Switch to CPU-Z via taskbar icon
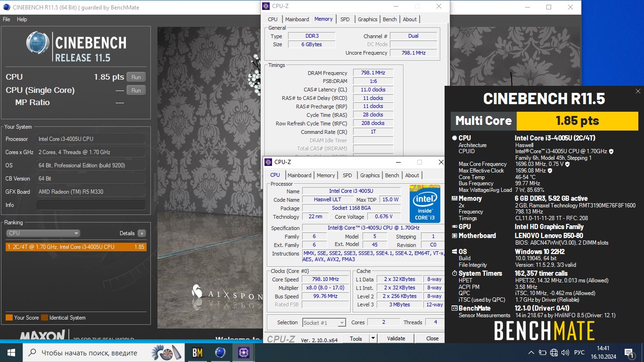 [243, 353]
